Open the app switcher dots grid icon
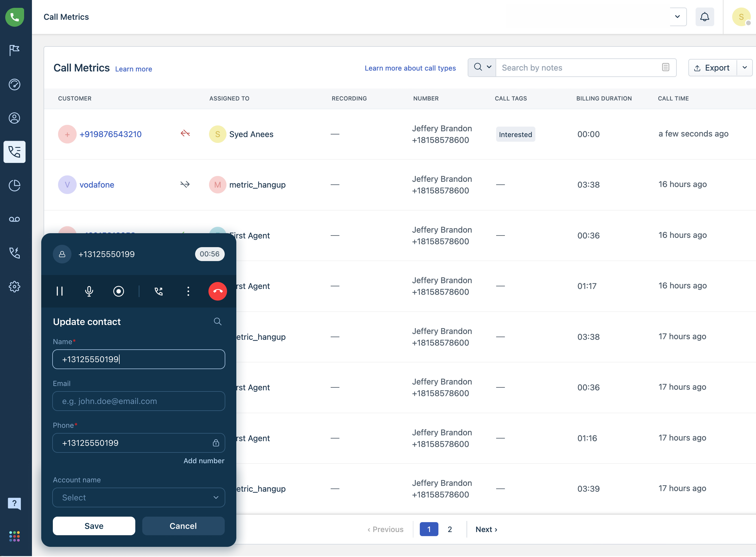 tap(15, 536)
